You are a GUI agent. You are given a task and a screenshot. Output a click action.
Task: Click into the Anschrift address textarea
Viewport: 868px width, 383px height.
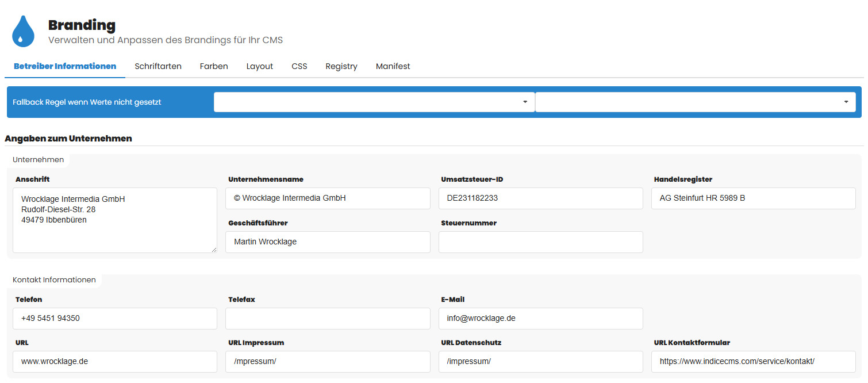click(115, 220)
